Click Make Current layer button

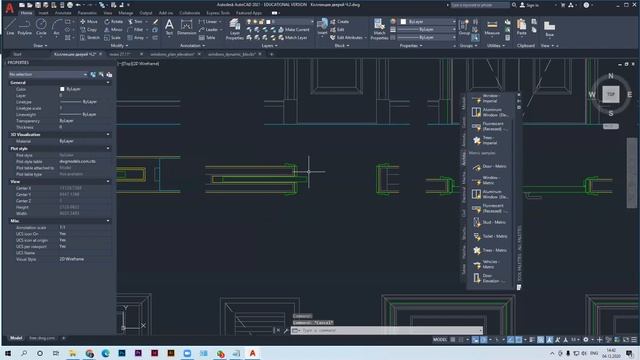294,30
